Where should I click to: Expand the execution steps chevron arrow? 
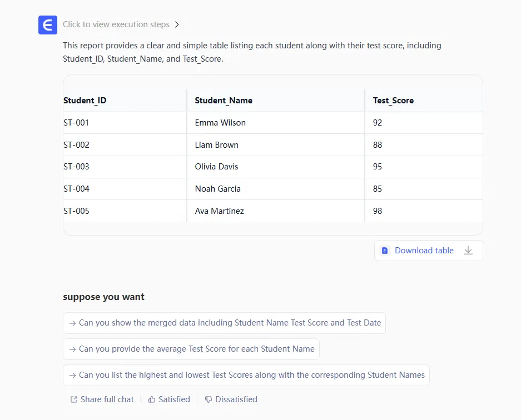[x=177, y=24]
